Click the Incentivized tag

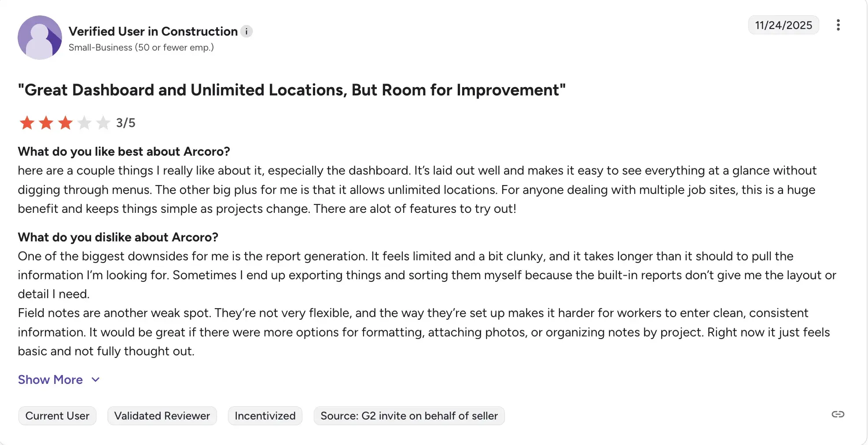click(x=265, y=416)
